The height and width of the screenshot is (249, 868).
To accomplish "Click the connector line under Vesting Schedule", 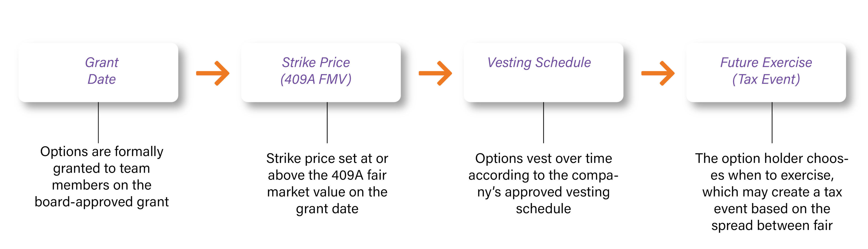I will pyautogui.click(x=543, y=122).
